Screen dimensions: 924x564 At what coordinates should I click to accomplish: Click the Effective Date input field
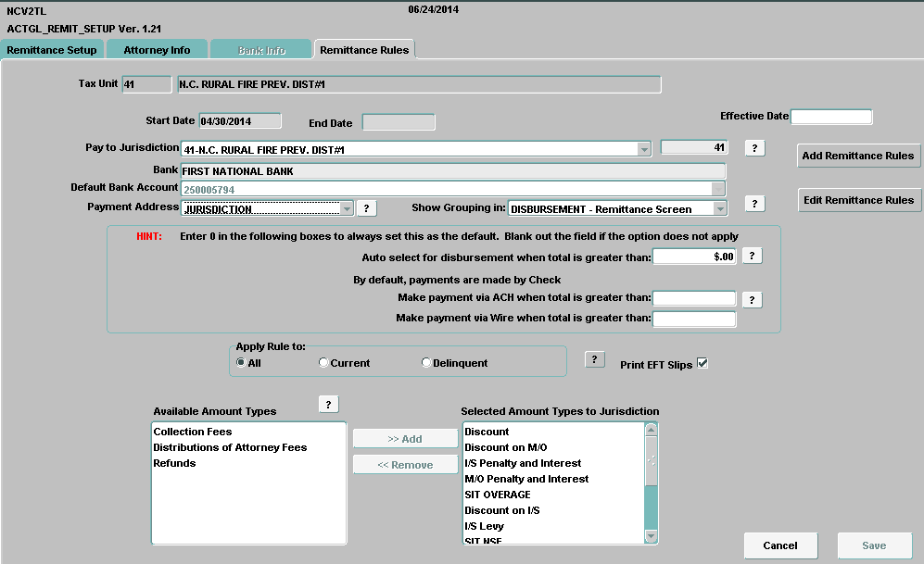point(831,117)
